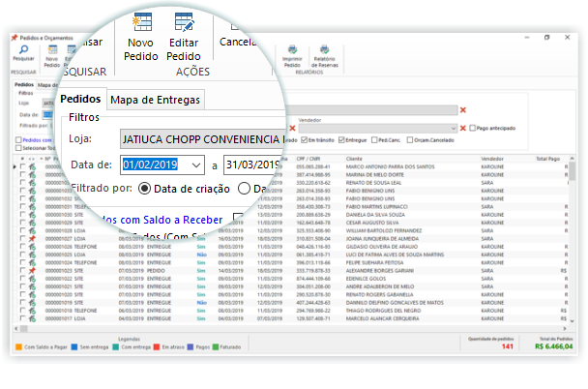Click the status icon of order 0000001025
The image size is (588, 389).
click(x=32, y=254)
